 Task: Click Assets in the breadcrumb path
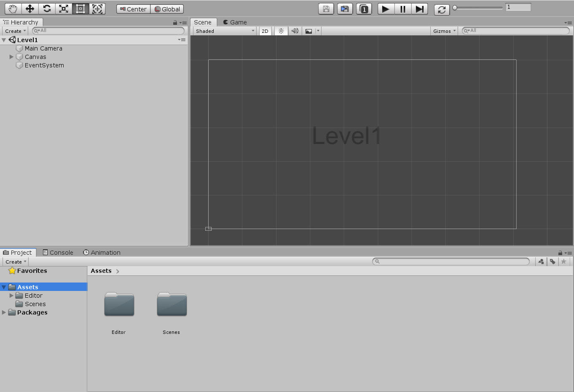point(101,271)
